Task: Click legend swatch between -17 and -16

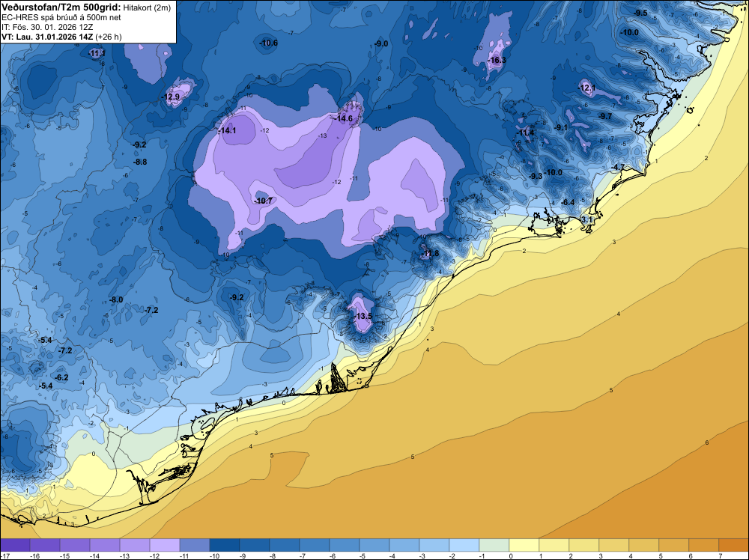Action: coord(15,545)
